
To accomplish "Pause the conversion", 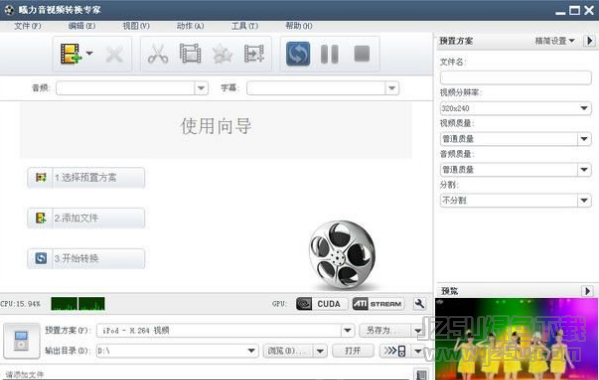I will coord(329,54).
